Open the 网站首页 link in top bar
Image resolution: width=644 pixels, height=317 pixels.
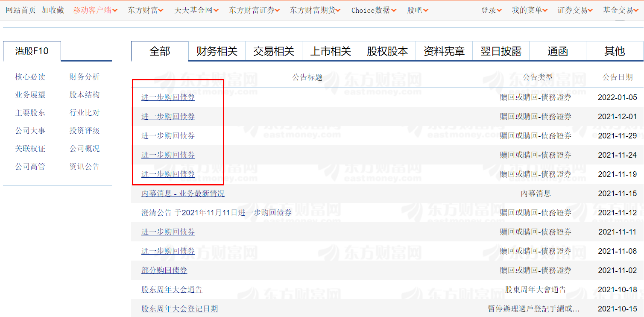pyautogui.click(x=21, y=10)
